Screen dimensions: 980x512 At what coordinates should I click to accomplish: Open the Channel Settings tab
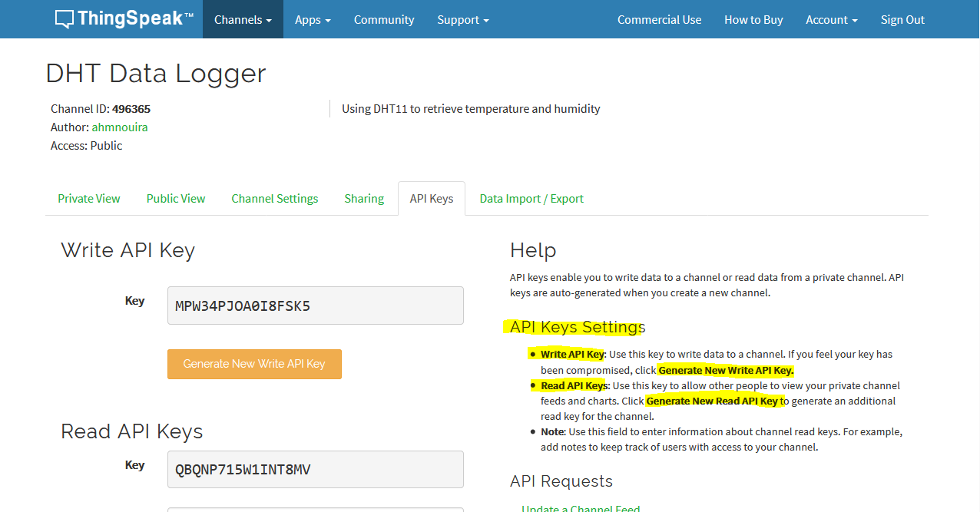tap(275, 198)
